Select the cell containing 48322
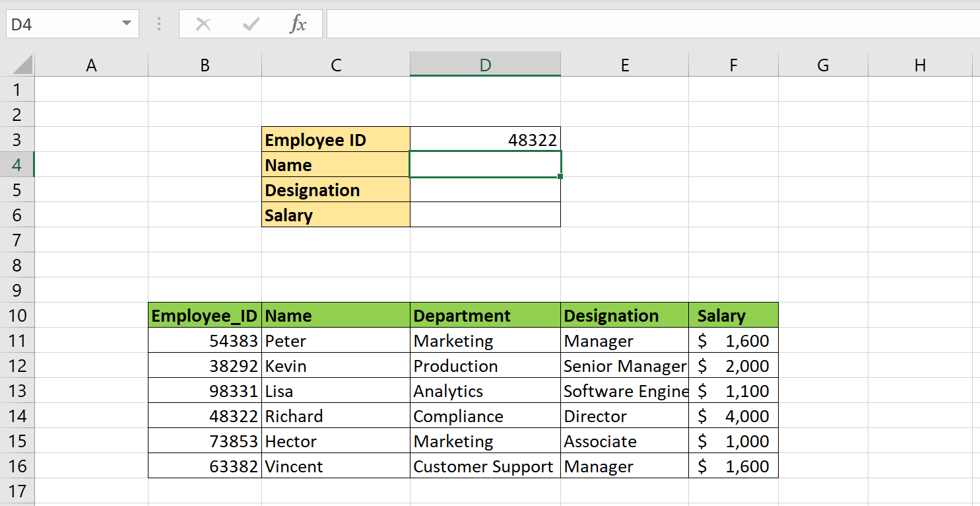This screenshot has height=506, width=980. [485, 139]
